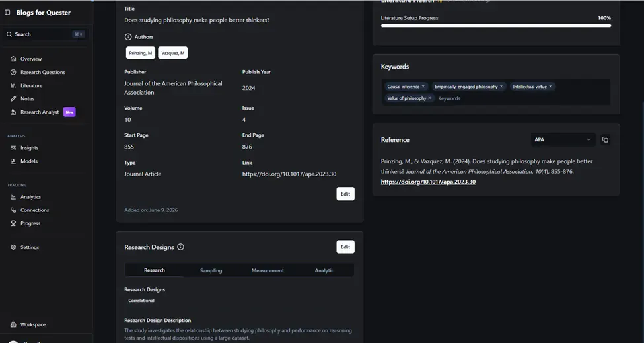This screenshot has width=644, height=343.
Task: Copy reference using copy icon
Action: [605, 139]
